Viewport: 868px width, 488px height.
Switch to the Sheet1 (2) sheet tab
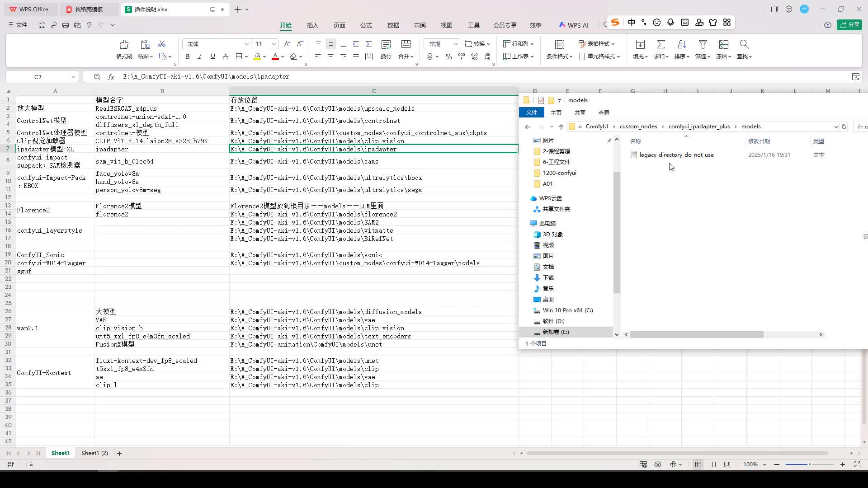[x=94, y=453]
